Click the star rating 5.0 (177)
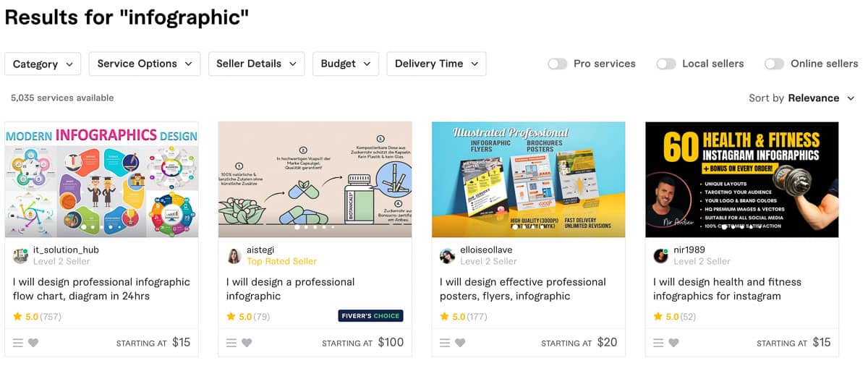Viewport: 868px width, 371px height. 464,317
